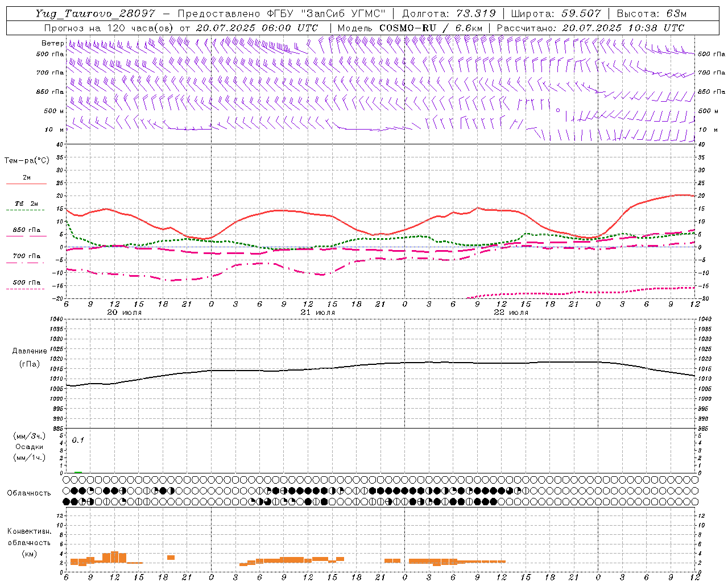Click the 22 июля date label

pyautogui.click(x=511, y=313)
